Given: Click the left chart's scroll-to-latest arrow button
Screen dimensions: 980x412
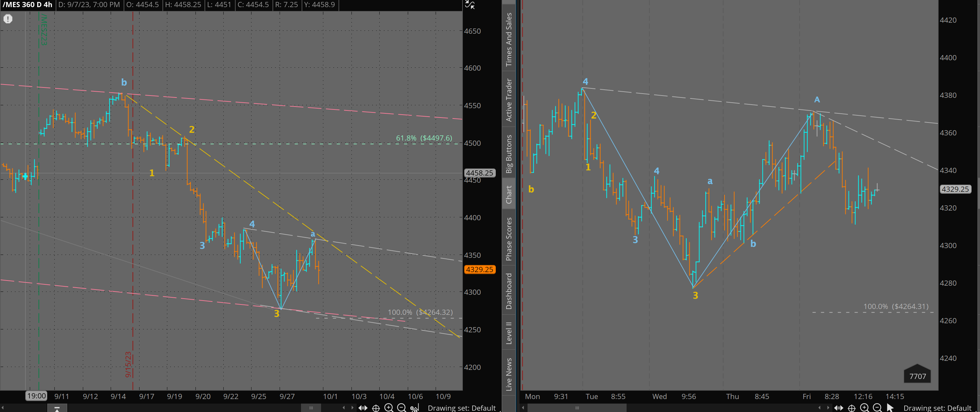Looking at the screenshot, I should coord(57,408).
